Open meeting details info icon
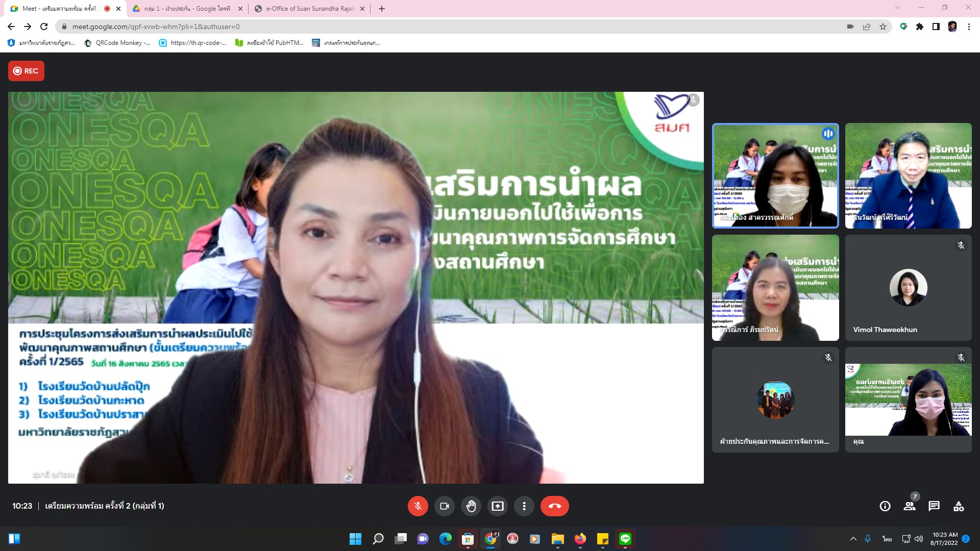 [x=885, y=506]
